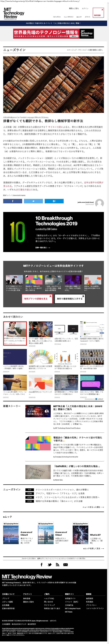Screen dimensions: 109x644
Task: Share article via Hatena B! button
Action: pos(54,201)
